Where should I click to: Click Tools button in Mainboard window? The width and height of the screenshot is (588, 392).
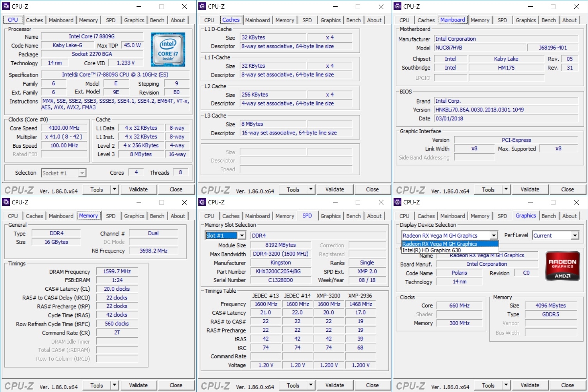tap(488, 190)
